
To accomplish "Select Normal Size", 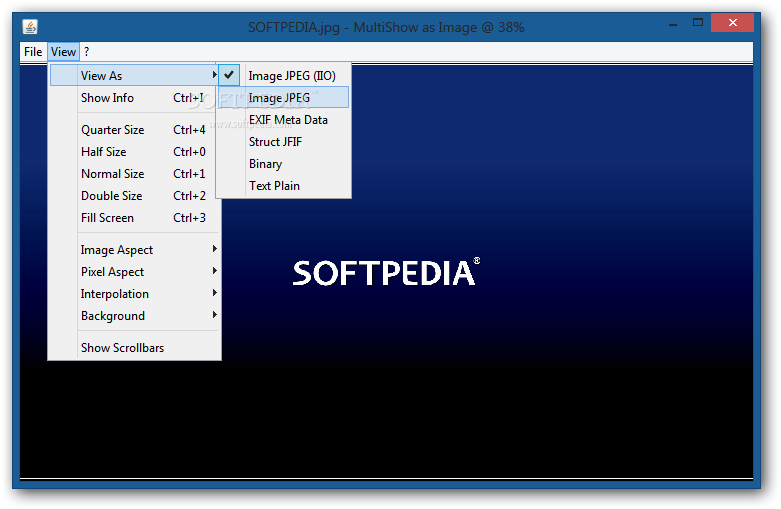I will pos(134,174).
